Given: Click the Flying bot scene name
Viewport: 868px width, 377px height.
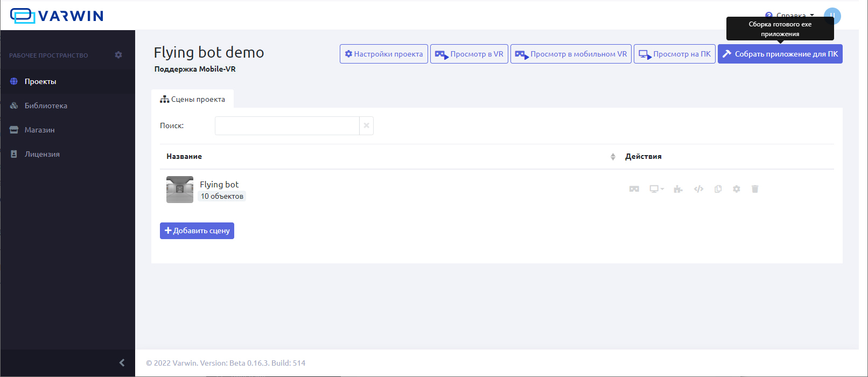Looking at the screenshot, I should click(x=219, y=184).
